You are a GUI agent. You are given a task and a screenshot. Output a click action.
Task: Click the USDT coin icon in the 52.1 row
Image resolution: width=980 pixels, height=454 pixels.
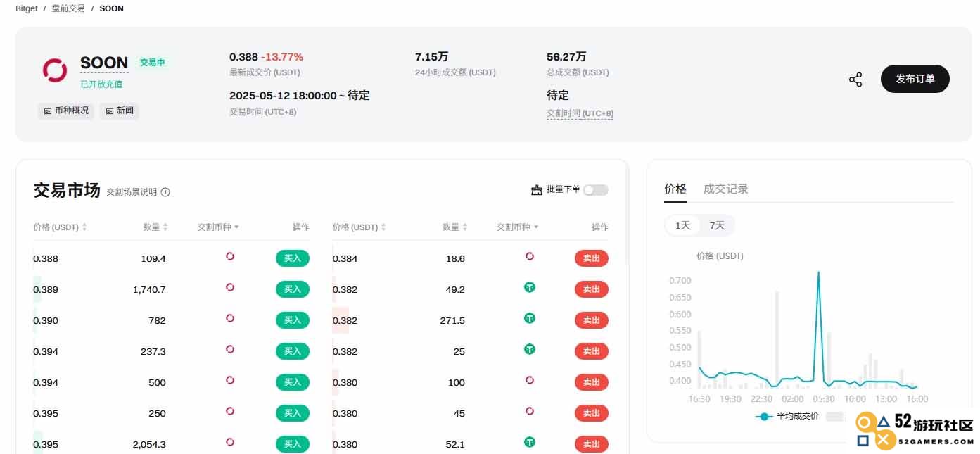pos(530,442)
